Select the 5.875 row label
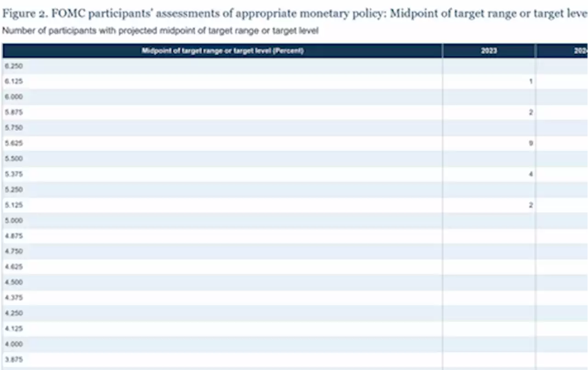The height and width of the screenshot is (370, 588). tap(14, 112)
